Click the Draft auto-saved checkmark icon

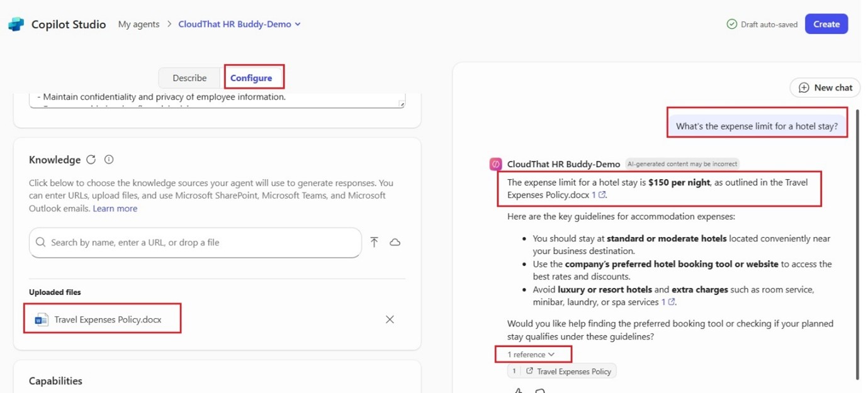731,24
